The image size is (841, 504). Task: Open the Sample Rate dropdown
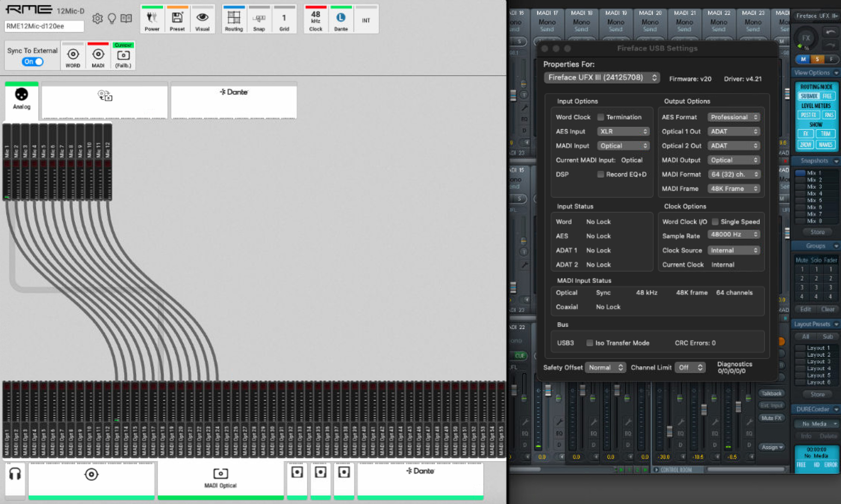[734, 234]
